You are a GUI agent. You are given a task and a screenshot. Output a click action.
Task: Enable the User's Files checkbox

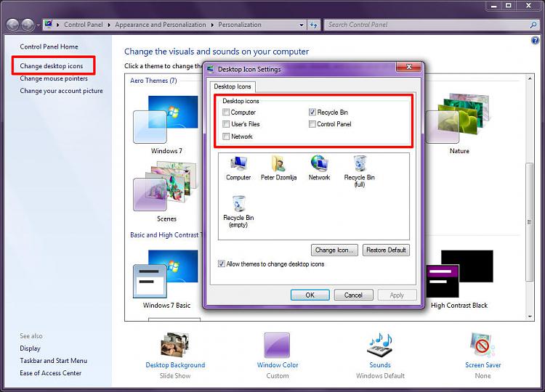coord(226,124)
